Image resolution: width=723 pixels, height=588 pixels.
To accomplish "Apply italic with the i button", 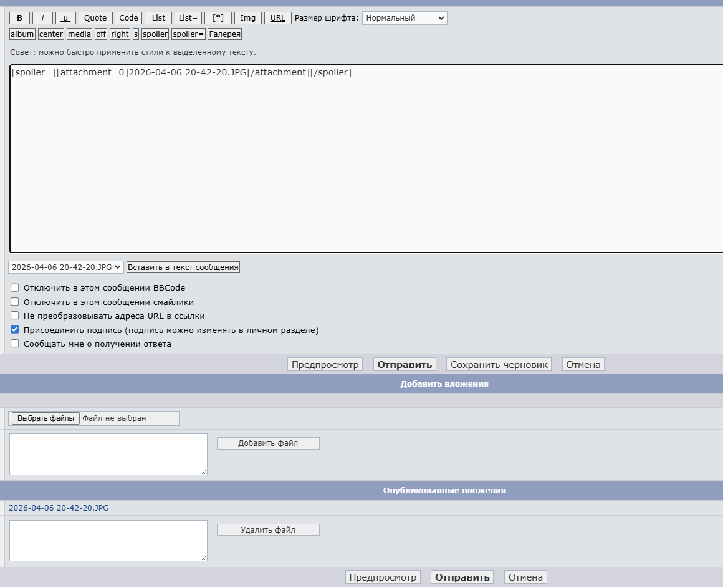I will point(42,18).
